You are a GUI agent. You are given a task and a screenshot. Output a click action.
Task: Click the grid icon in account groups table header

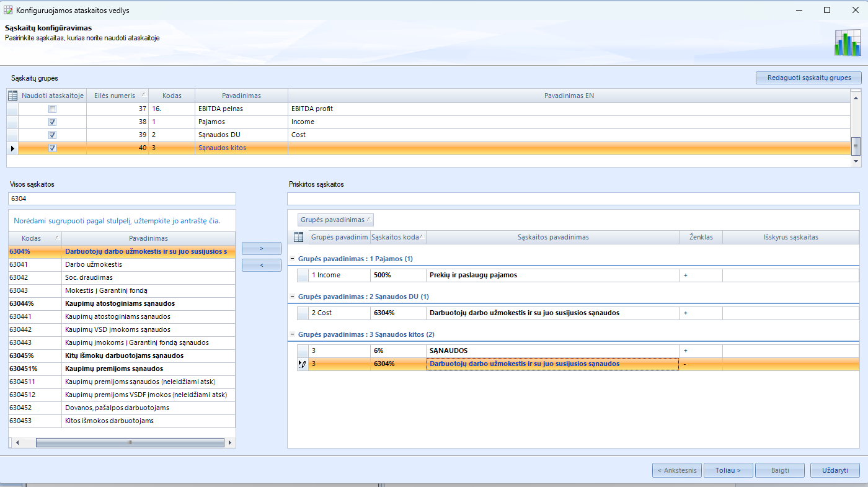[12, 96]
